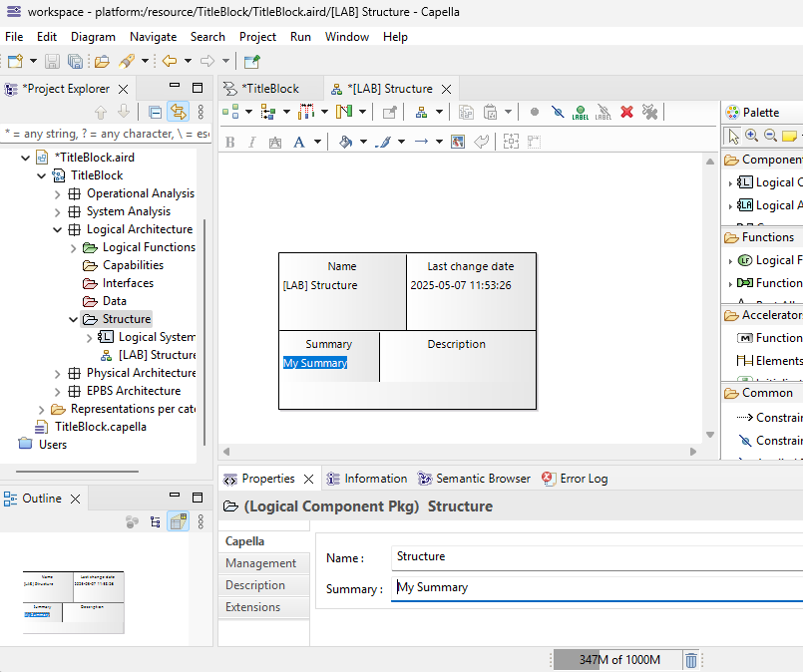Open dropdown next to Fill Color icon
Viewport: 803px width, 672px height.
[x=364, y=142]
